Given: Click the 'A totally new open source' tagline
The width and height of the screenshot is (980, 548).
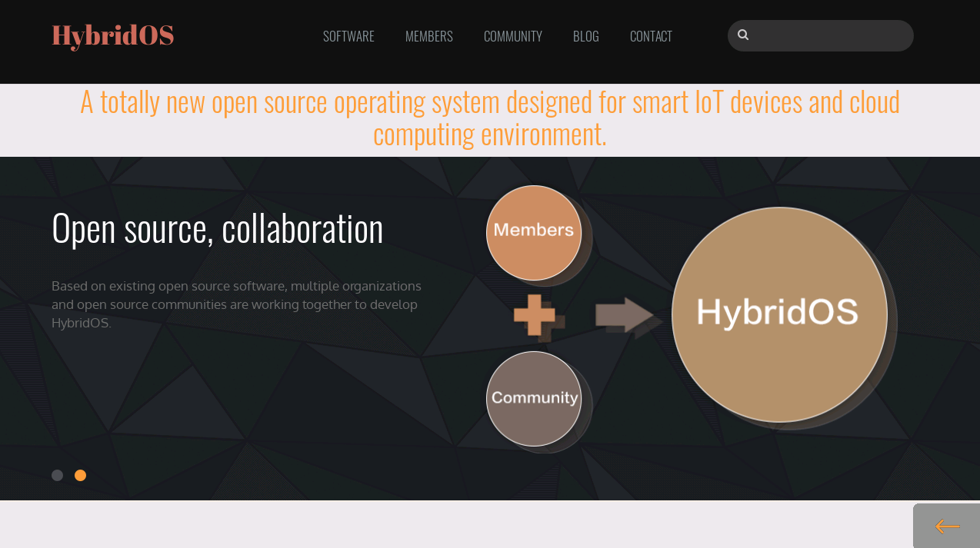Looking at the screenshot, I should click(x=490, y=118).
